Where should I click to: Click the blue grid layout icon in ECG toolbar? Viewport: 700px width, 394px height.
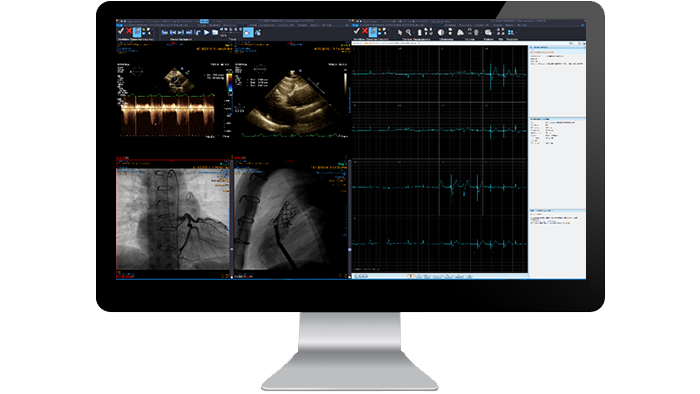pos(511,33)
